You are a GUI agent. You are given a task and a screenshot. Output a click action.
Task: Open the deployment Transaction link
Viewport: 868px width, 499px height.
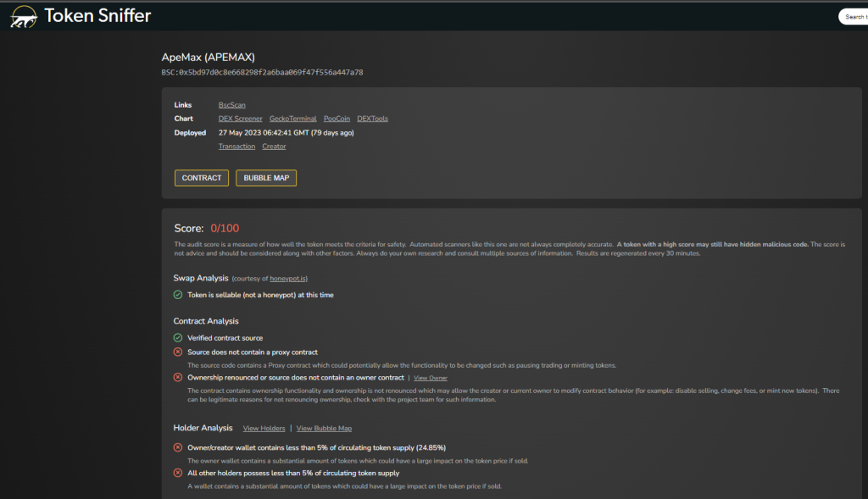pos(236,147)
